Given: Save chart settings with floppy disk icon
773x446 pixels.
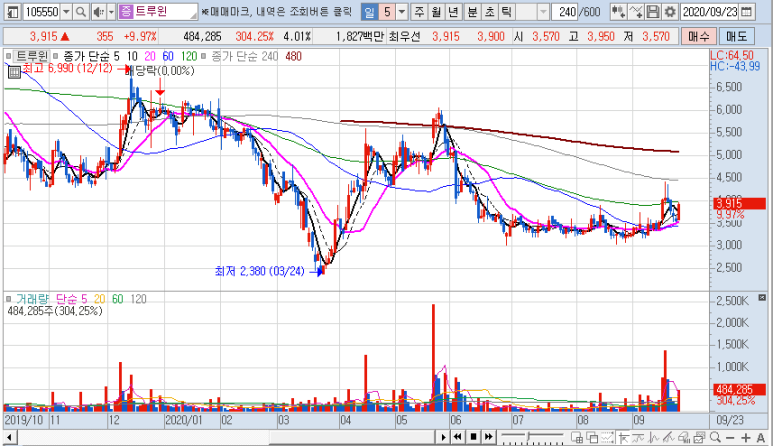Looking at the screenshot, I should click(x=653, y=11).
